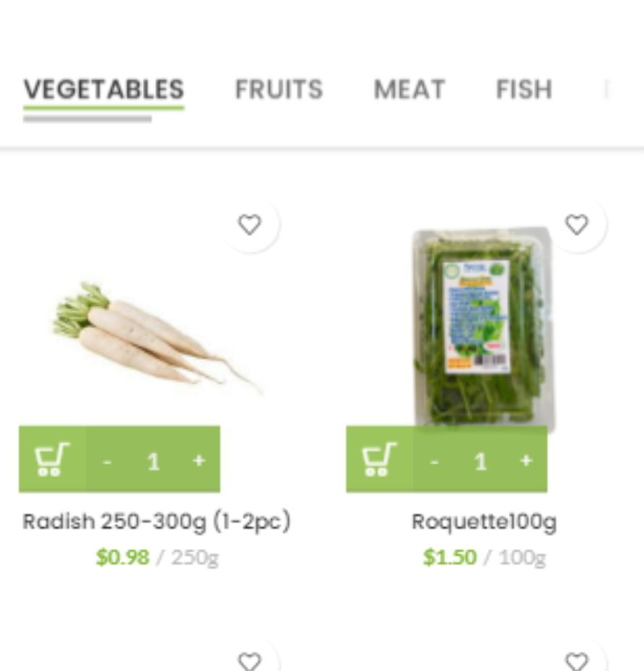Decrease Radish quantity with minus
The height and width of the screenshot is (671, 644).
click(x=108, y=460)
